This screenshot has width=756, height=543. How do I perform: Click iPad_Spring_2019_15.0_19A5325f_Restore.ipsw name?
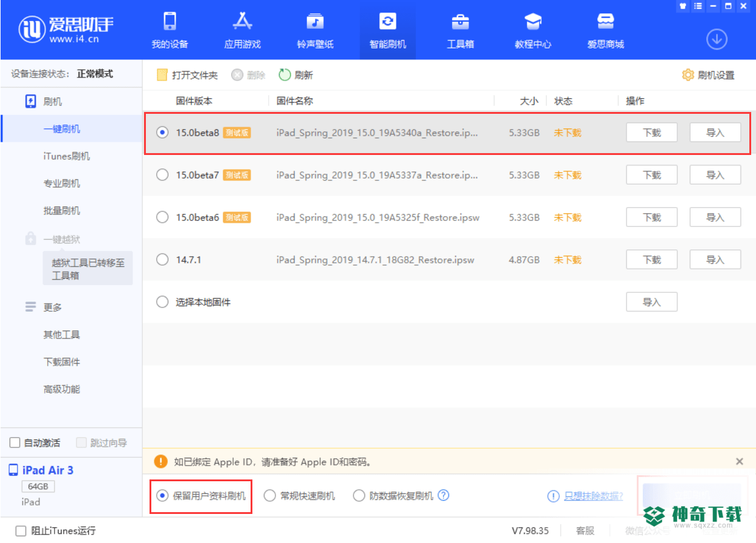(376, 217)
